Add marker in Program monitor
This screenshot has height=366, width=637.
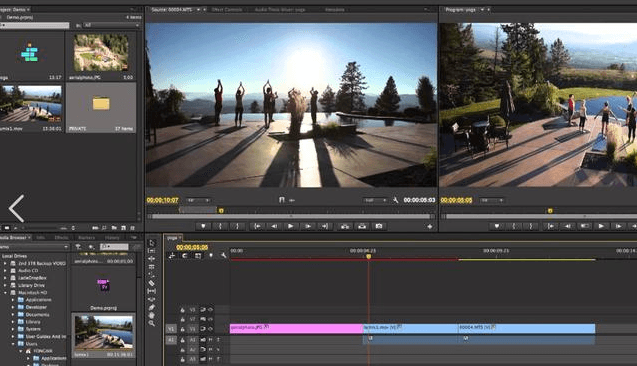[496, 226]
